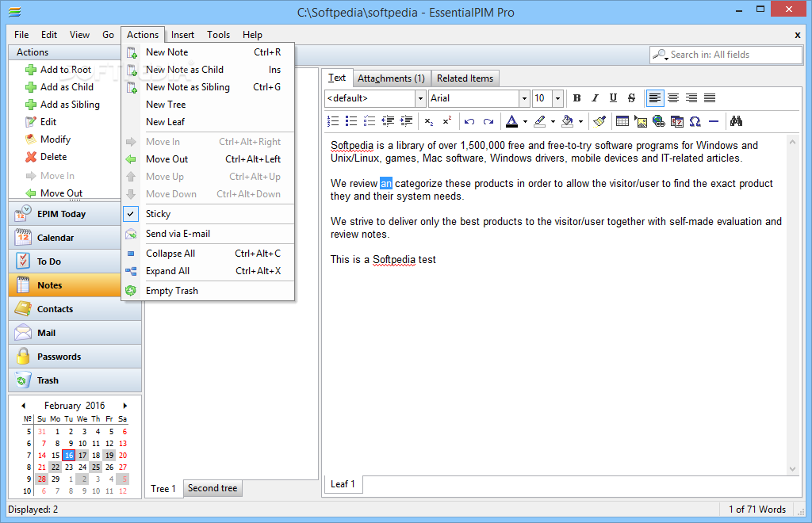Clear formatting with the brush icon
The width and height of the screenshot is (812, 523).
click(x=599, y=121)
